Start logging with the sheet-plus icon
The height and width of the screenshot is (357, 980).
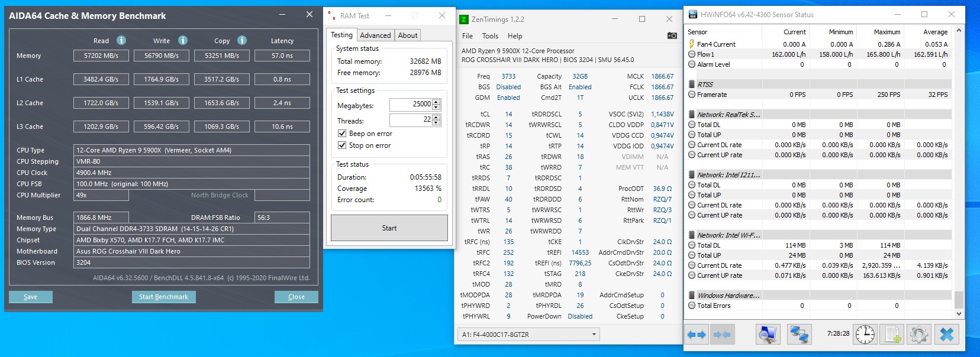tap(893, 335)
